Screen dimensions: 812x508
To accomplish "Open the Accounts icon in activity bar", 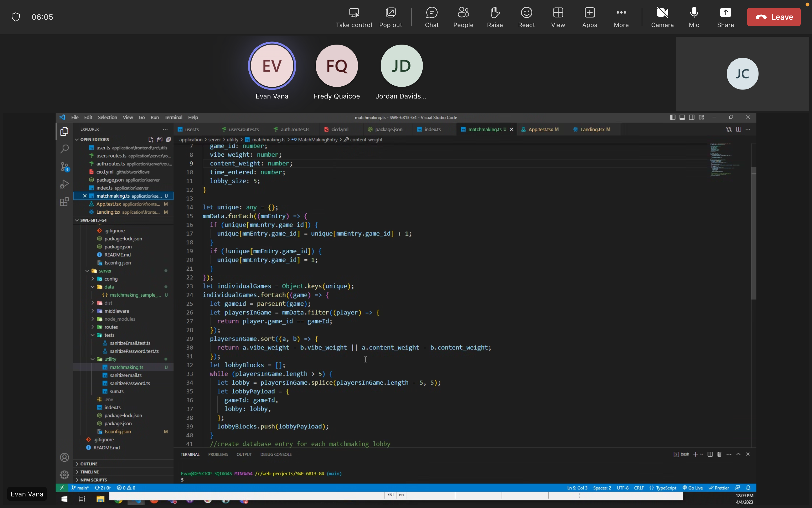I will tap(64, 457).
